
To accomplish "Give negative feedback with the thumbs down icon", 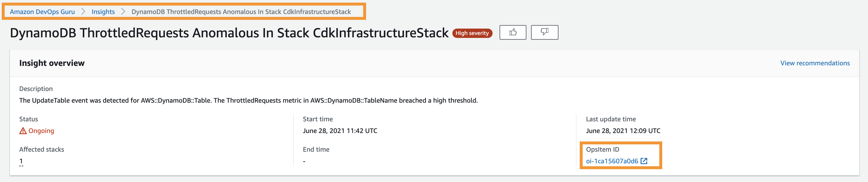I will point(544,32).
